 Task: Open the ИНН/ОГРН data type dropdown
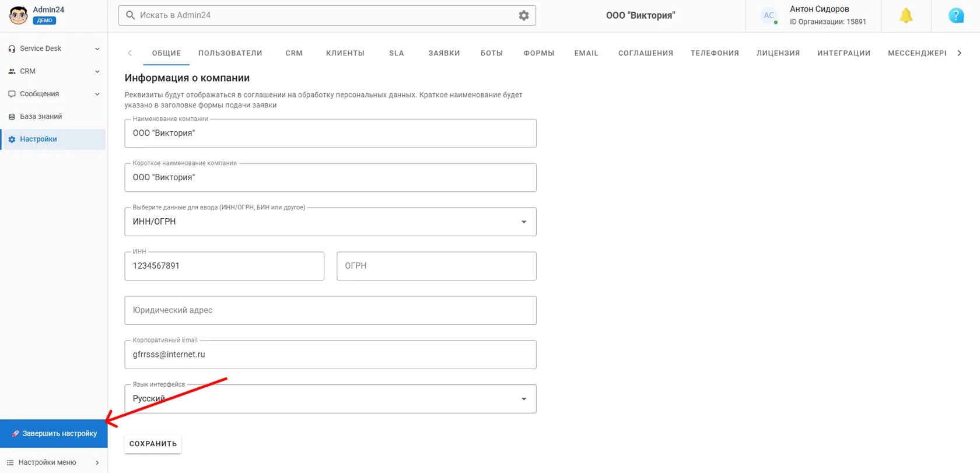(x=330, y=222)
